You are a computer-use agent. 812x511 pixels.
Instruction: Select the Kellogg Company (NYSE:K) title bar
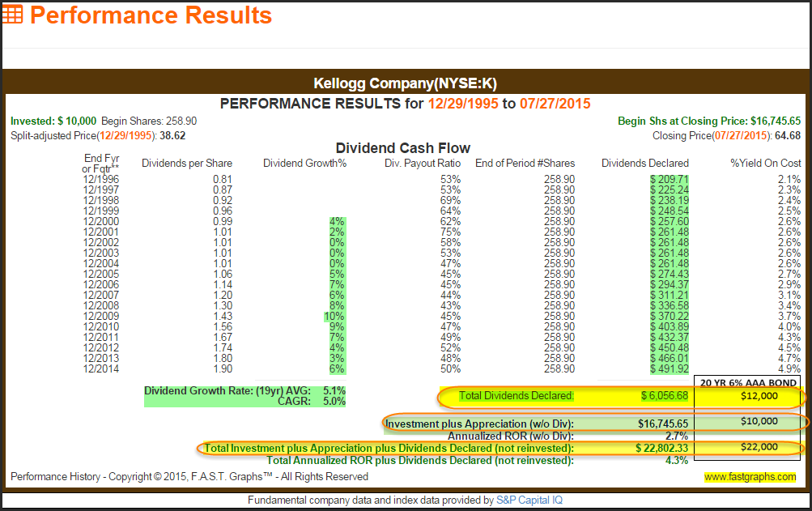coord(405,84)
